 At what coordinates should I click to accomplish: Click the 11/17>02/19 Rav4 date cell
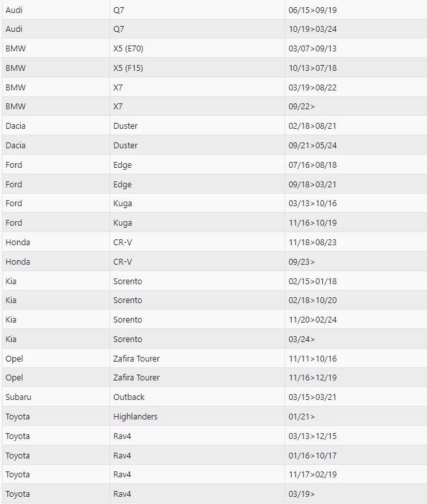point(312,475)
